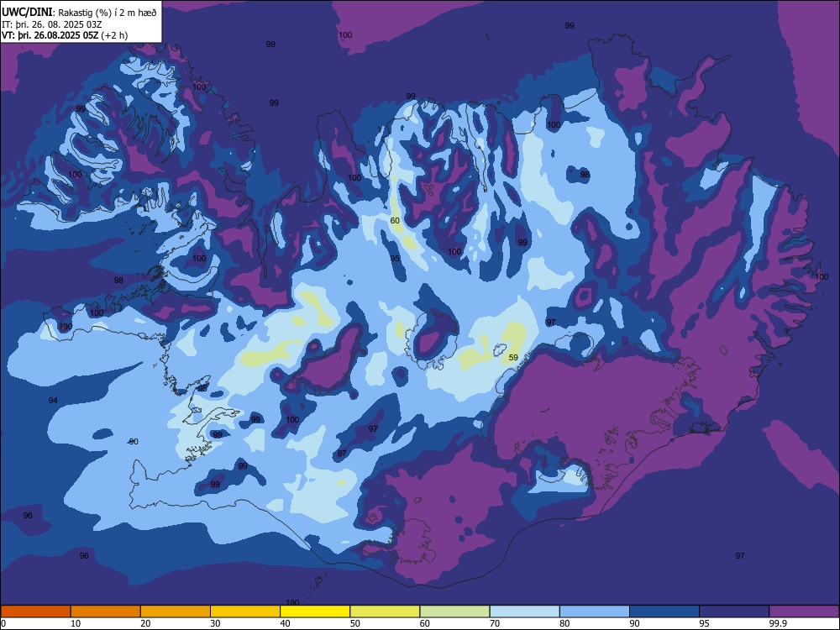The image size is (840, 630).
Task: Pick the 20–30 light orange legend swatch
Action: (x=176, y=612)
